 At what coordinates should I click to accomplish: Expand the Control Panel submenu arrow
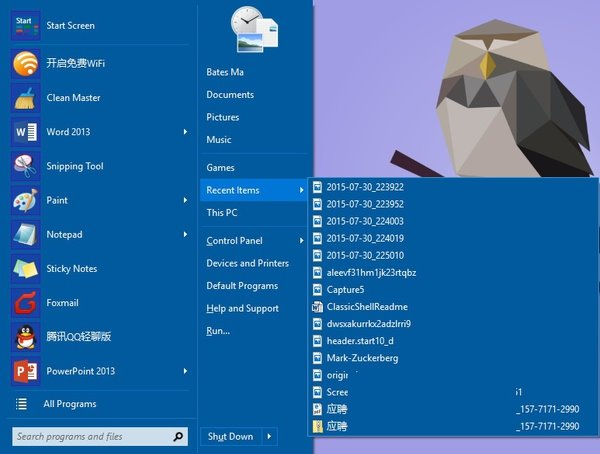pyautogui.click(x=301, y=241)
